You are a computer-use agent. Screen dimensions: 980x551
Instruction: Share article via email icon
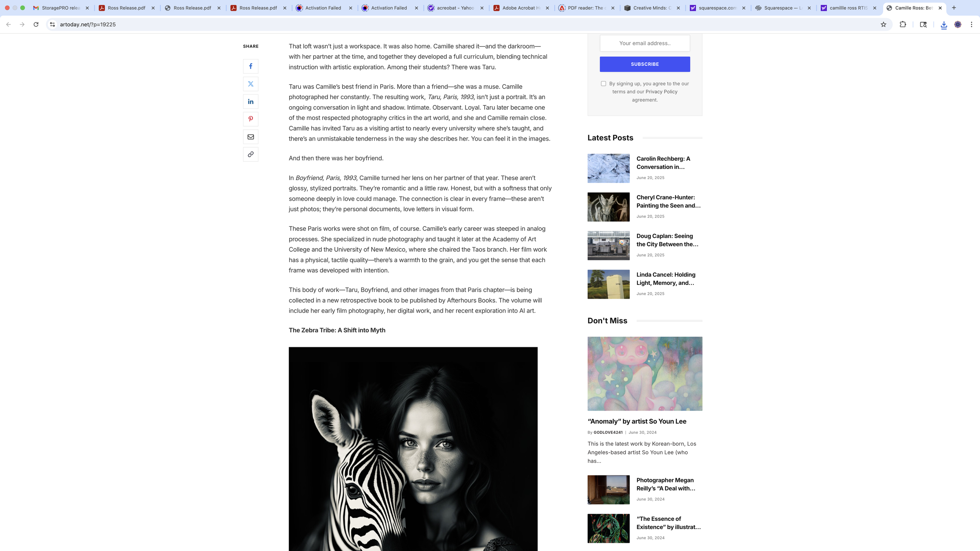tap(250, 137)
